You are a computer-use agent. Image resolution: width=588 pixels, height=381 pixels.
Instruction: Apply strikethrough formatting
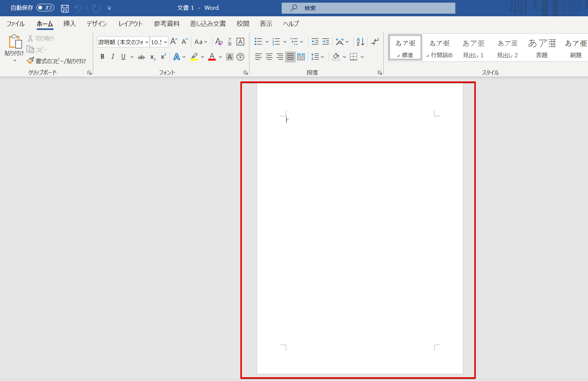pyautogui.click(x=141, y=57)
